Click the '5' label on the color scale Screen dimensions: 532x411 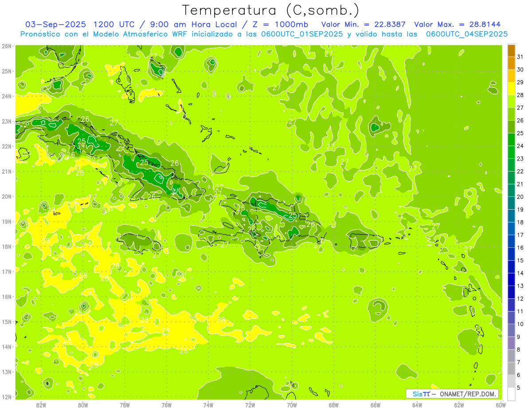[519, 388]
